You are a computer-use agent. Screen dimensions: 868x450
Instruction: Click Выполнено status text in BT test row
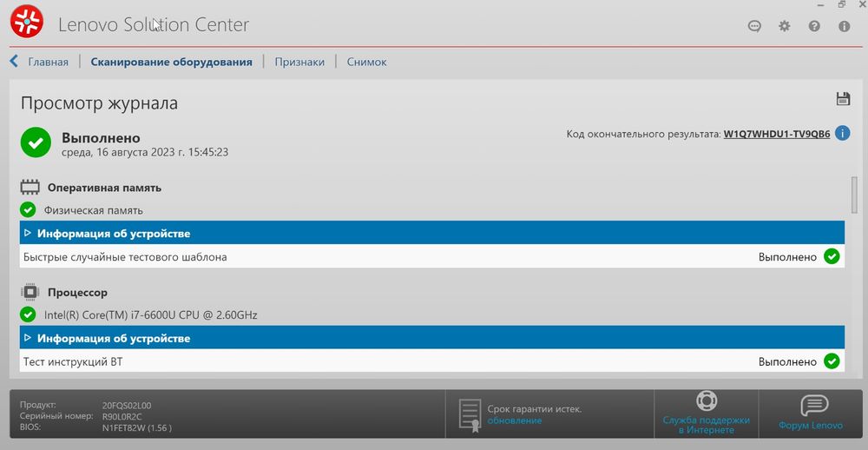click(787, 362)
